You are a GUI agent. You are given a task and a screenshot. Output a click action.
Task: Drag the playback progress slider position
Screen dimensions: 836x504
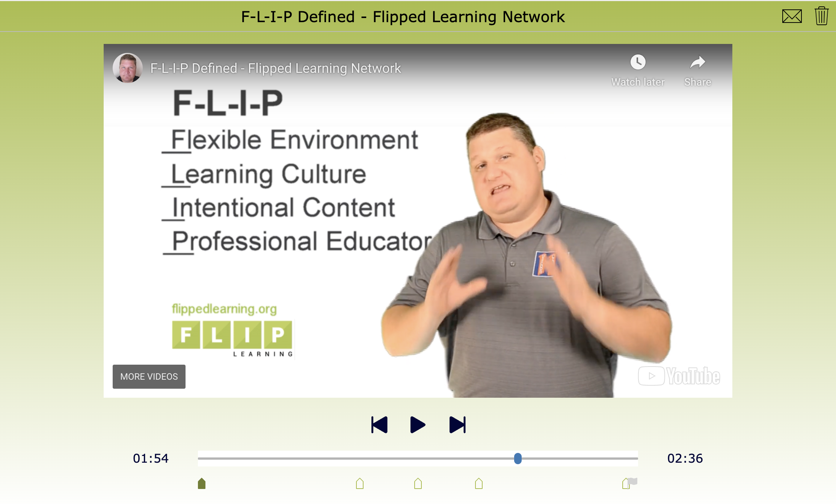click(x=518, y=459)
